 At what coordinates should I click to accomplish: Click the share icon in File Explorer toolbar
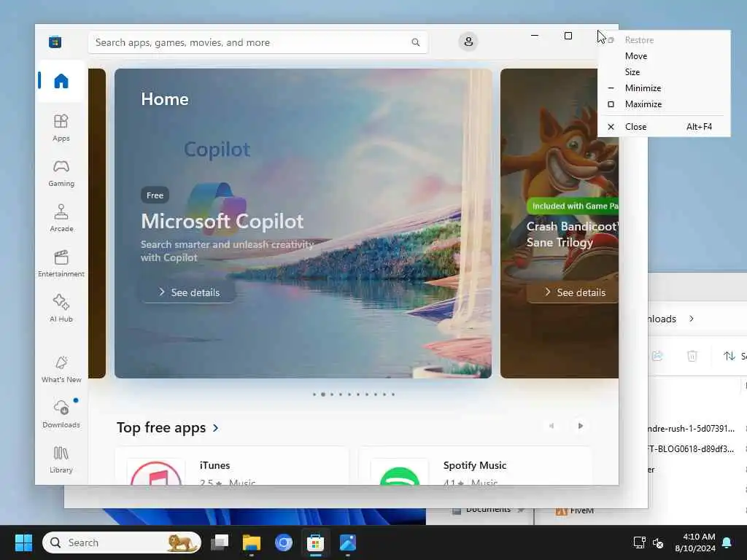click(657, 356)
